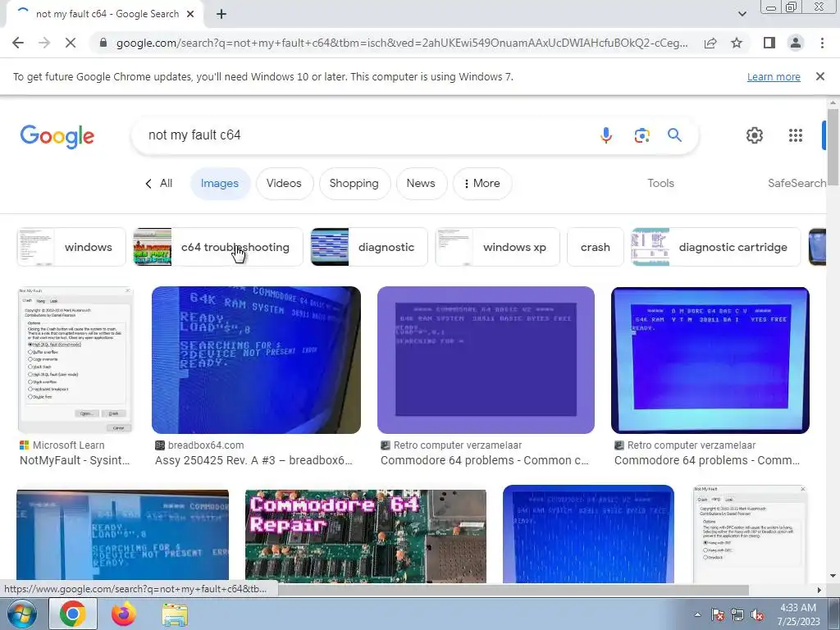Open the SafeSearch setting
Viewport: 840px width, 630px height.
click(x=797, y=183)
